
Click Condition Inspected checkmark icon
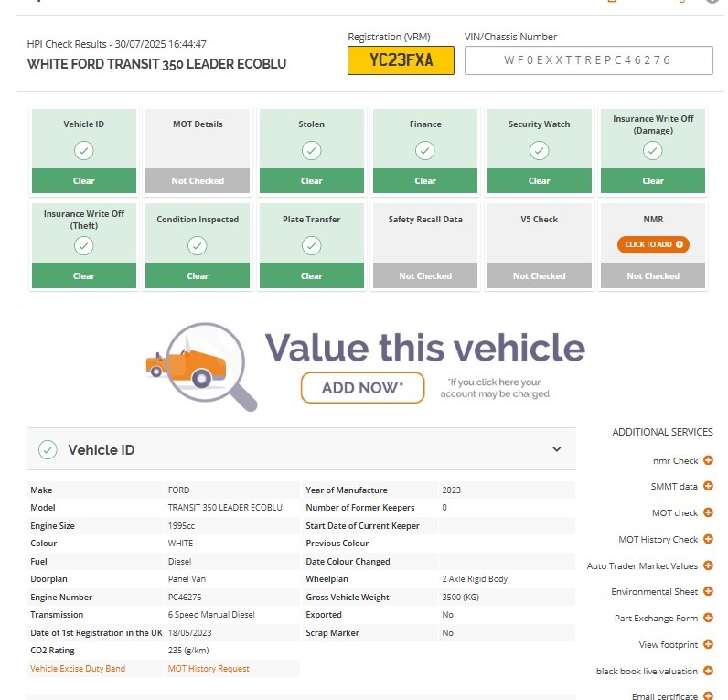[x=198, y=246]
